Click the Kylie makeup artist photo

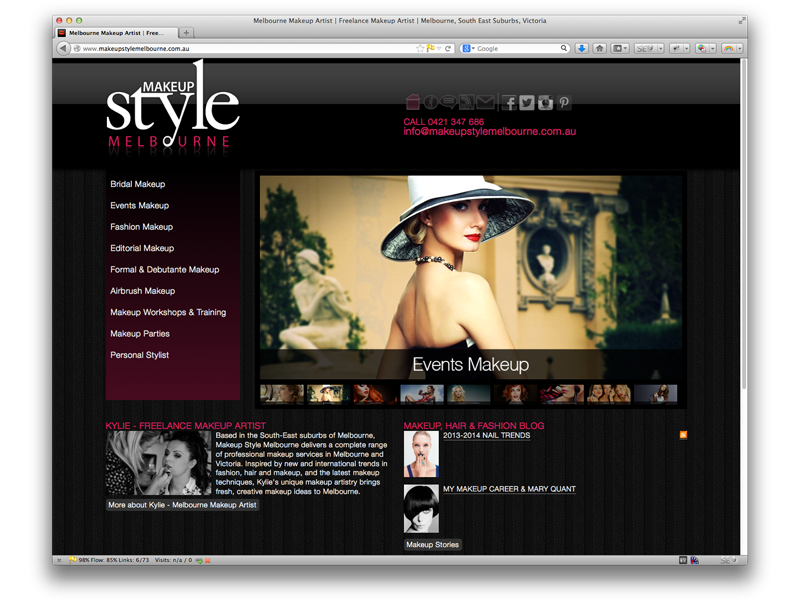point(158,463)
